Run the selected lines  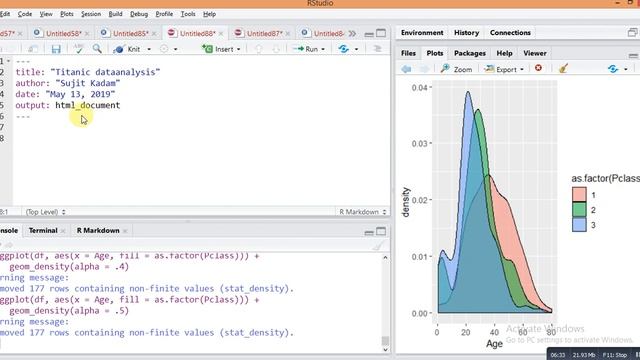(306, 49)
